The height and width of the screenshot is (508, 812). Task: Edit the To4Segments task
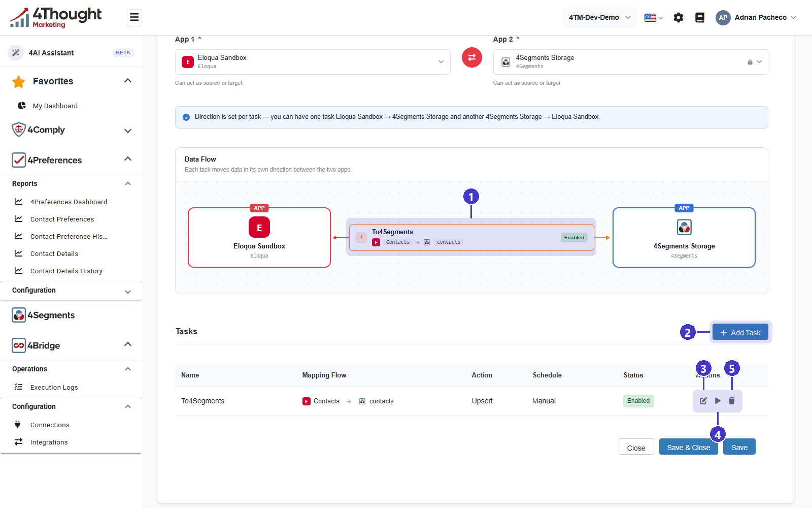pos(703,401)
